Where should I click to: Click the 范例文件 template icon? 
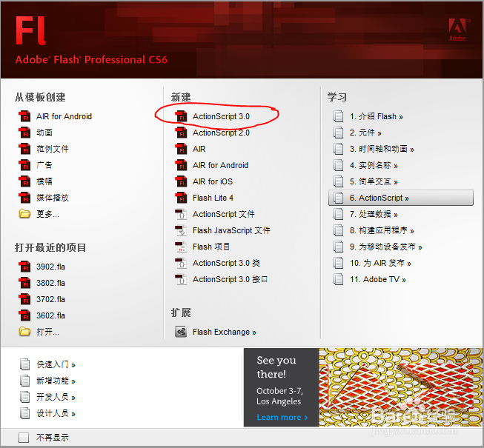click(x=24, y=149)
